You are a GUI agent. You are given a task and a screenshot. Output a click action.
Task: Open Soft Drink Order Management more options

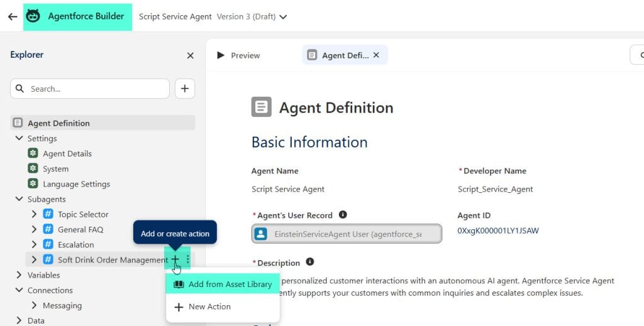(x=187, y=259)
